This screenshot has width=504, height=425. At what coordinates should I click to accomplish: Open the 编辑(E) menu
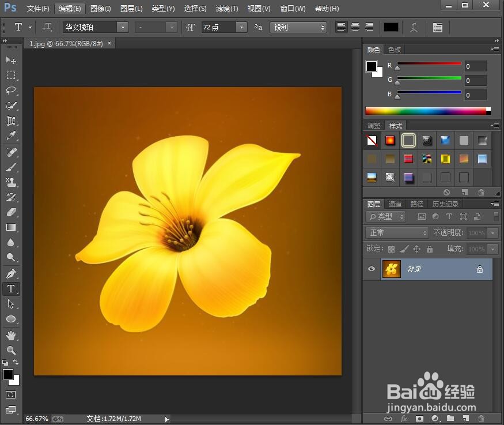(70, 9)
